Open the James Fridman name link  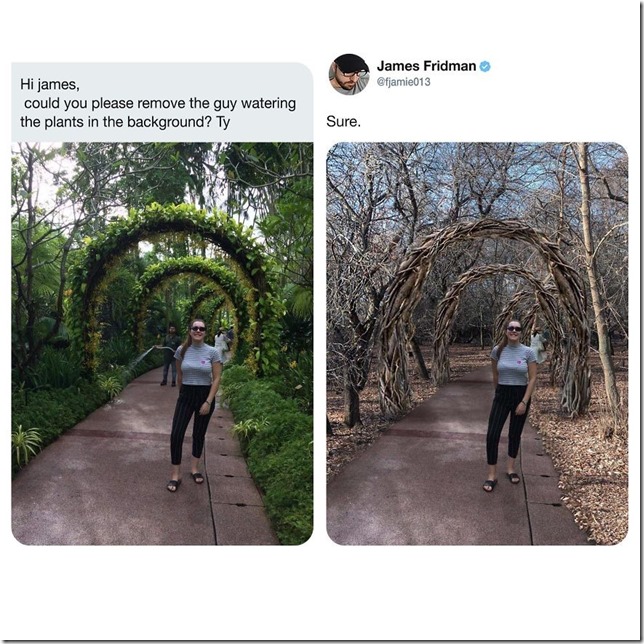426,66
